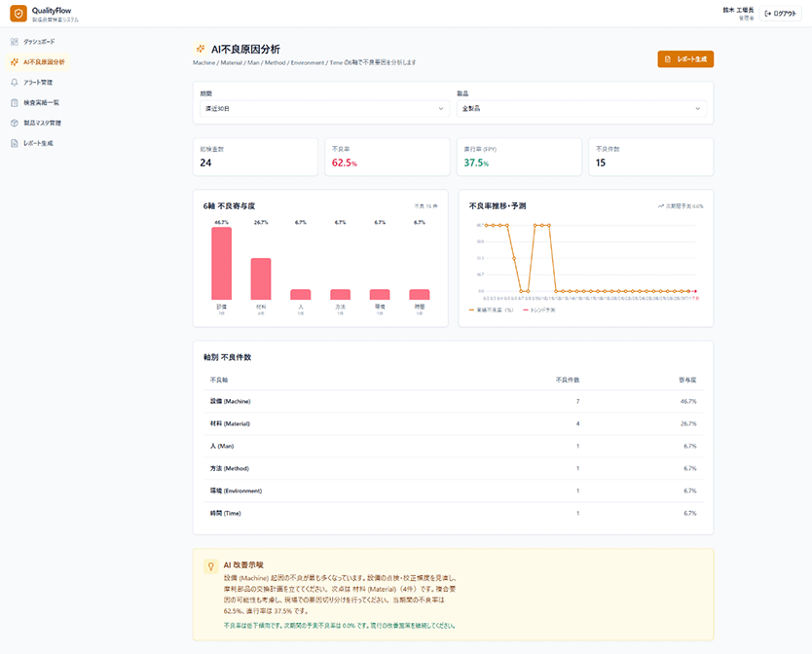Click the QualityFlow shield logo
The width and height of the screenshot is (812, 654).
(x=18, y=14)
